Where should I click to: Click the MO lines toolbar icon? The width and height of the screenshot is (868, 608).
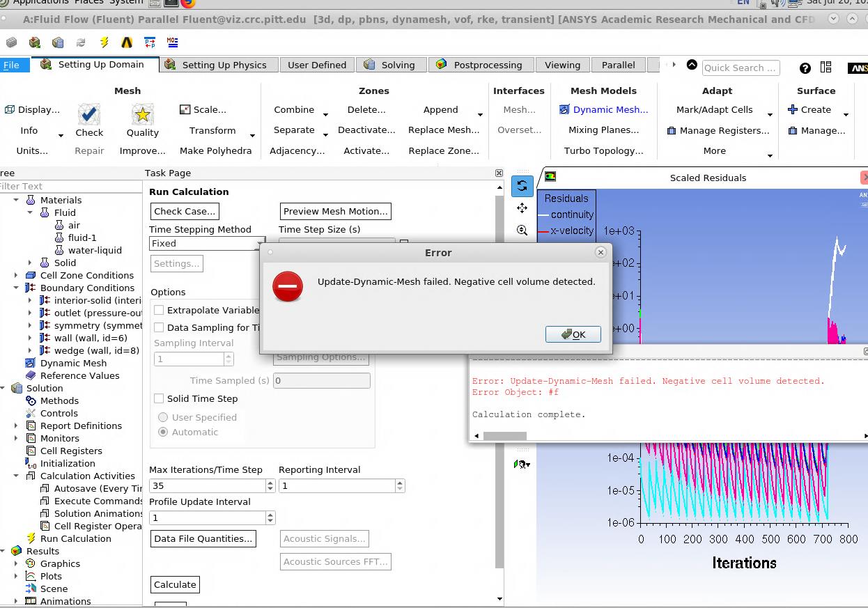172,42
